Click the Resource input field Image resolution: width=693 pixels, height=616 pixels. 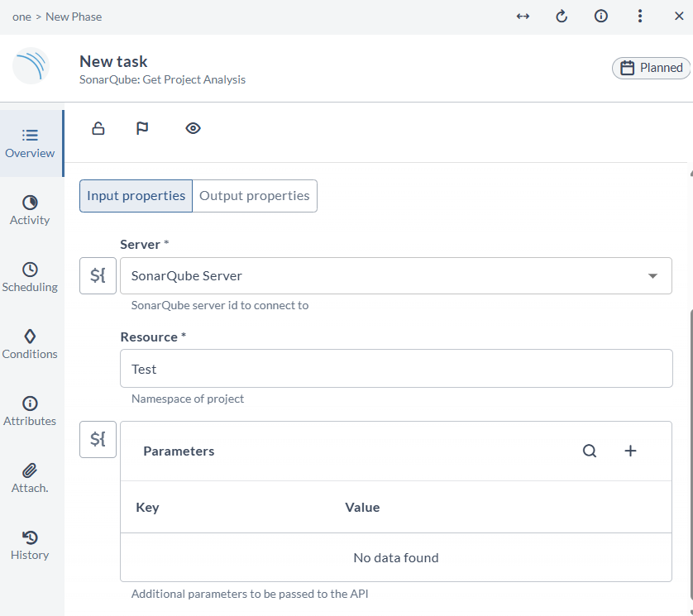[x=396, y=369]
